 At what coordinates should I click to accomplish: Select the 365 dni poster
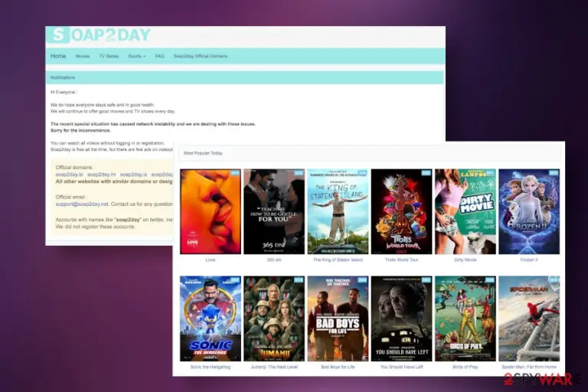click(x=274, y=211)
